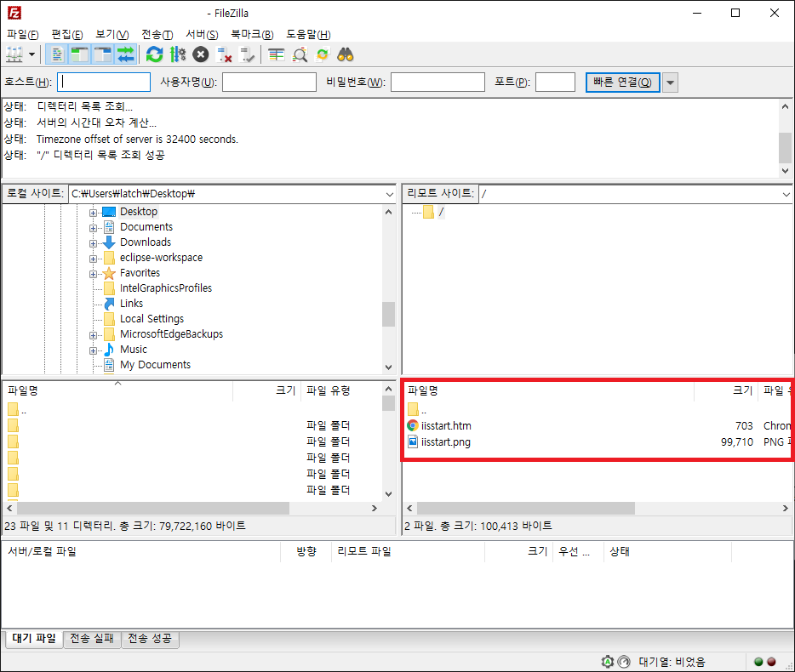Toggle message log display icon
The width and height of the screenshot is (795, 672).
coord(57,54)
